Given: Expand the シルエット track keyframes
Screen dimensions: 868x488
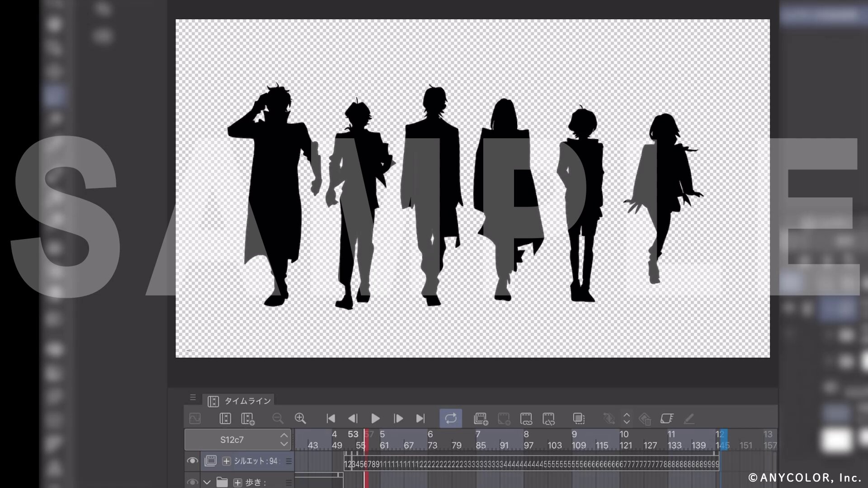Looking at the screenshot, I should (x=226, y=461).
